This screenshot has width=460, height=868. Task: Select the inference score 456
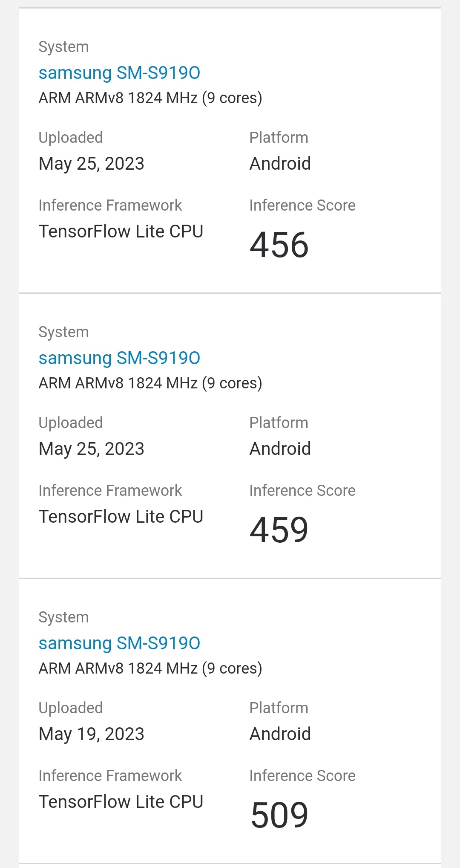tap(279, 245)
